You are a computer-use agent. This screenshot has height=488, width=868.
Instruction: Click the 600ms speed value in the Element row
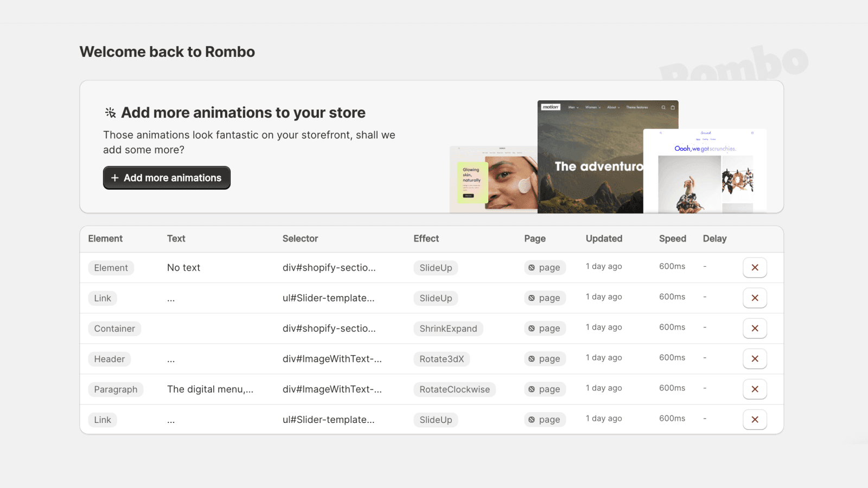click(x=672, y=266)
